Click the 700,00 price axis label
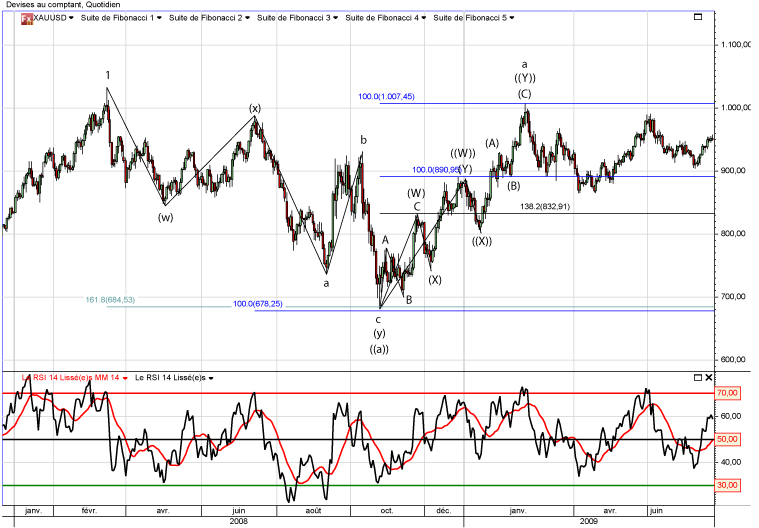Screen dimensions: 759x528 (733, 296)
